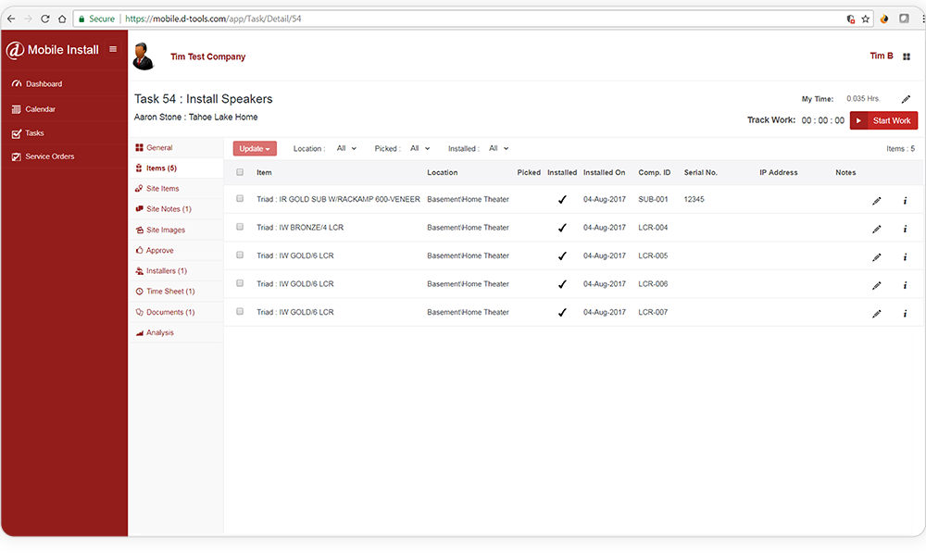Show info for the IW BRONZE/4 LCR item
This screenshot has width=926, height=560.
(x=905, y=229)
